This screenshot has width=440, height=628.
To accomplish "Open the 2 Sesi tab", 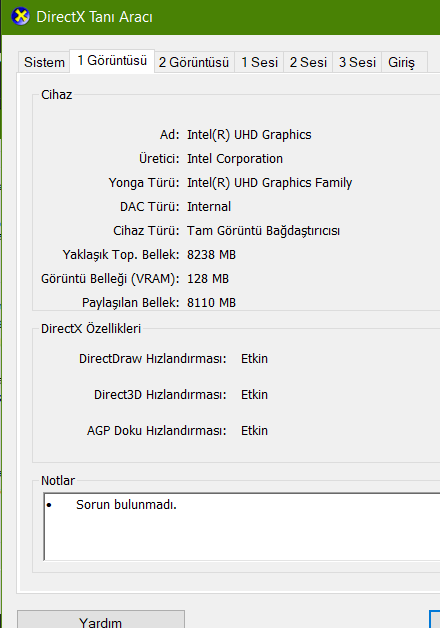I will click(x=308, y=62).
